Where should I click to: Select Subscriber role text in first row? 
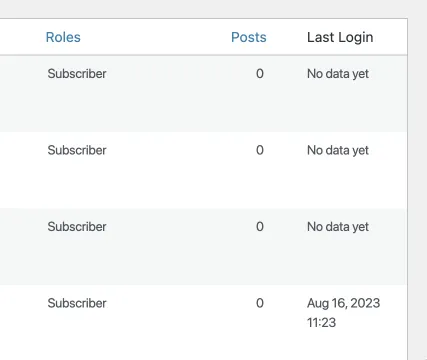tap(77, 74)
